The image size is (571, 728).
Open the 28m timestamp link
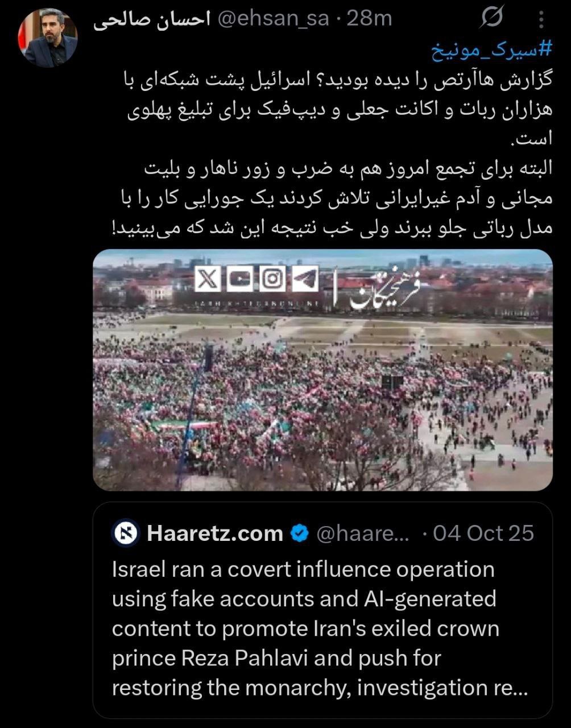coord(369,19)
